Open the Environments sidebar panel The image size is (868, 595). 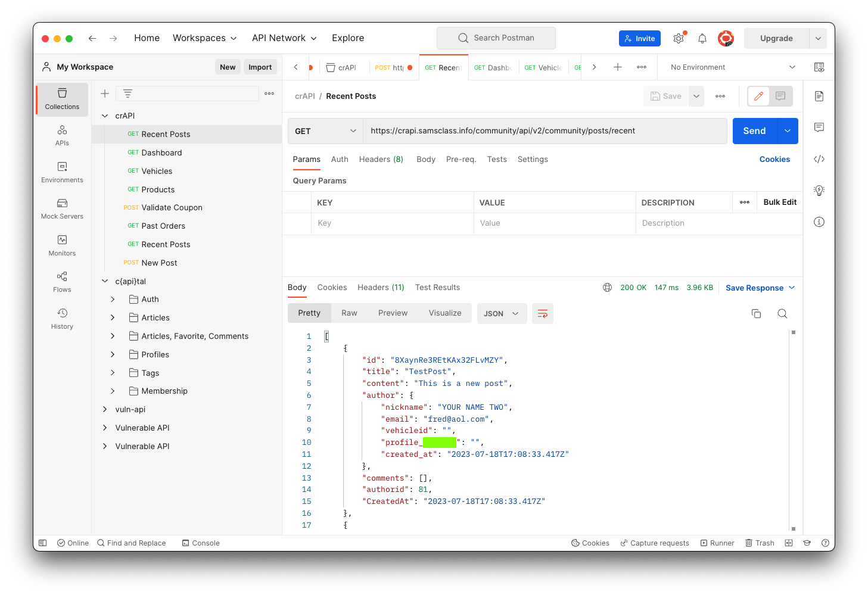point(62,172)
